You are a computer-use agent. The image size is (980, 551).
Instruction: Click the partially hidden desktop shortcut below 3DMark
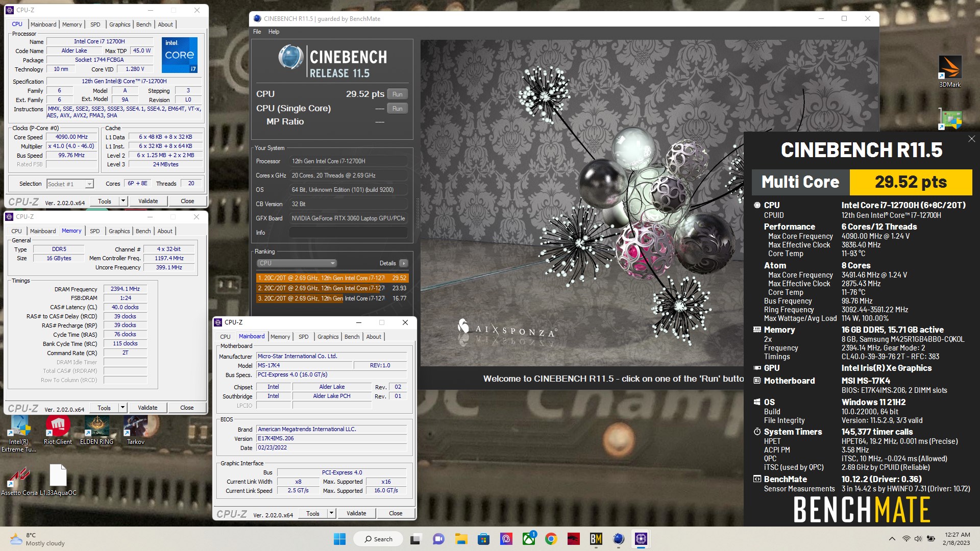(x=950, y=119)
